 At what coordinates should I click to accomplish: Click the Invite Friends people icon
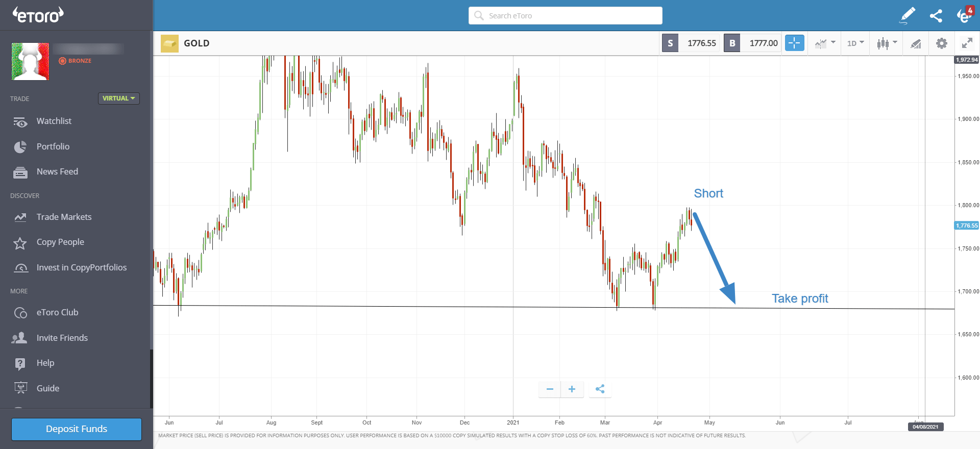pyautogui.click(x=20, y=338)
